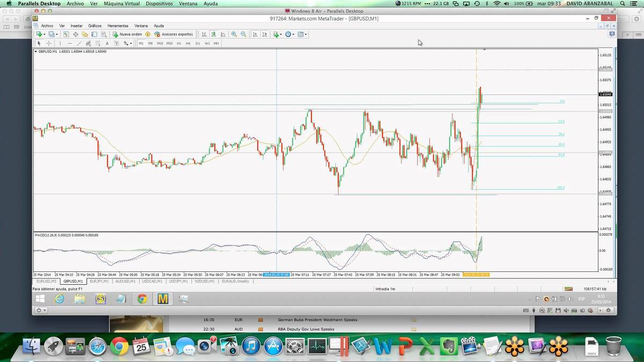Select the H4 timeframe button
Image resolution: width=644 pixels, height=362 pixels.
coord(188,43)
